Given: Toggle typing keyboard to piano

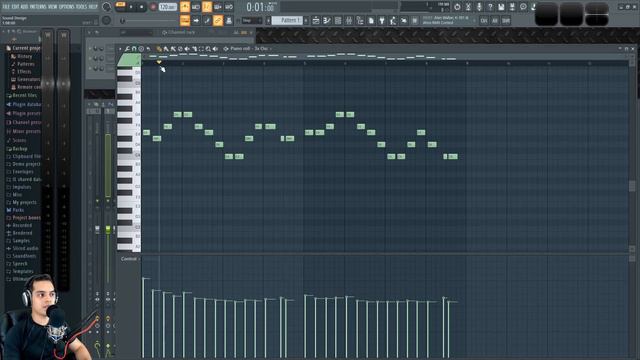Looking at the screenshot, I should coord(185,20).
